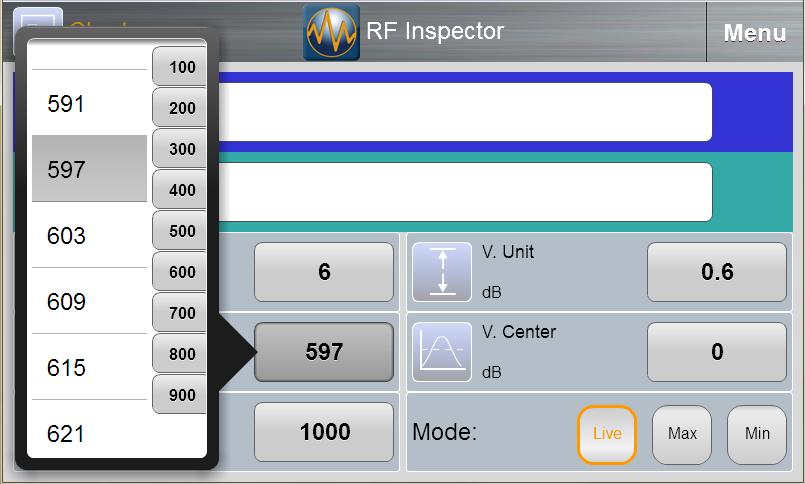
Task: Jump to 500 using the index button
Action: click(181, 231)
